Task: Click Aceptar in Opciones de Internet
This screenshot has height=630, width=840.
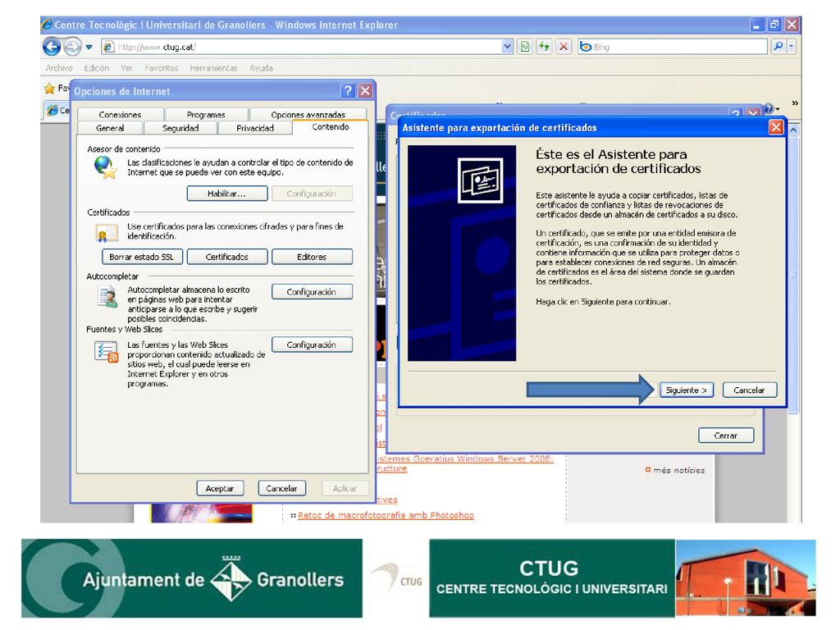Action: (220, 488)
